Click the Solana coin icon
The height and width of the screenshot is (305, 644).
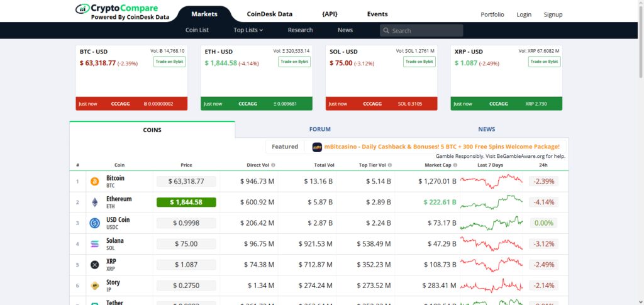tap(95, 244)
